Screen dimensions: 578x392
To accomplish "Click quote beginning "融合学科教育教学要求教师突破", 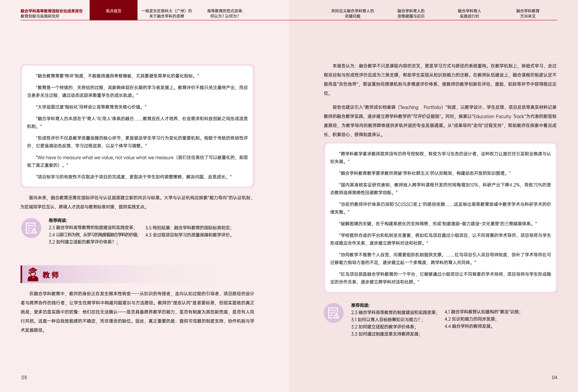I will pyautogui.click(x=425, y=173).
